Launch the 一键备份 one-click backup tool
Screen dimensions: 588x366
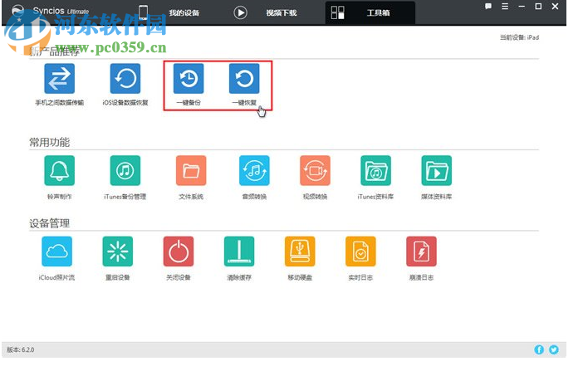(189, 78)
